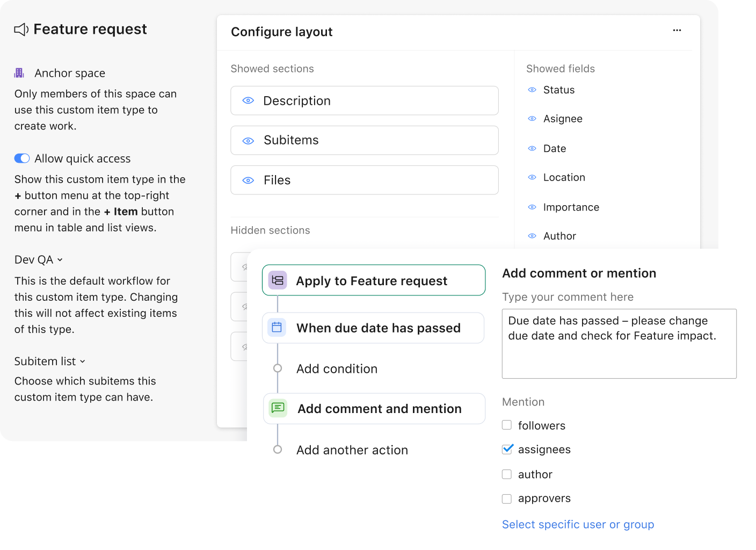Hide the Description section via eye icon

coord(248,100)
